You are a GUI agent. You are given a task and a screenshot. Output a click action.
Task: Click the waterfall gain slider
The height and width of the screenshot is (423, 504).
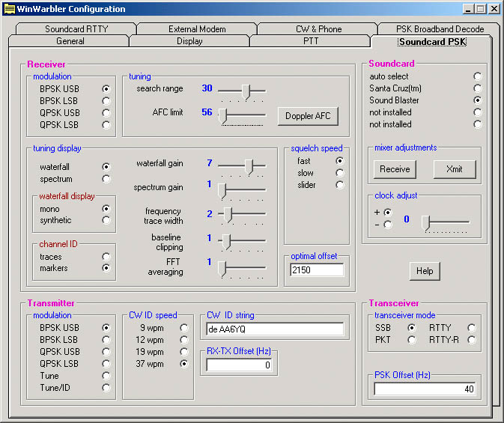pos(241,165)
